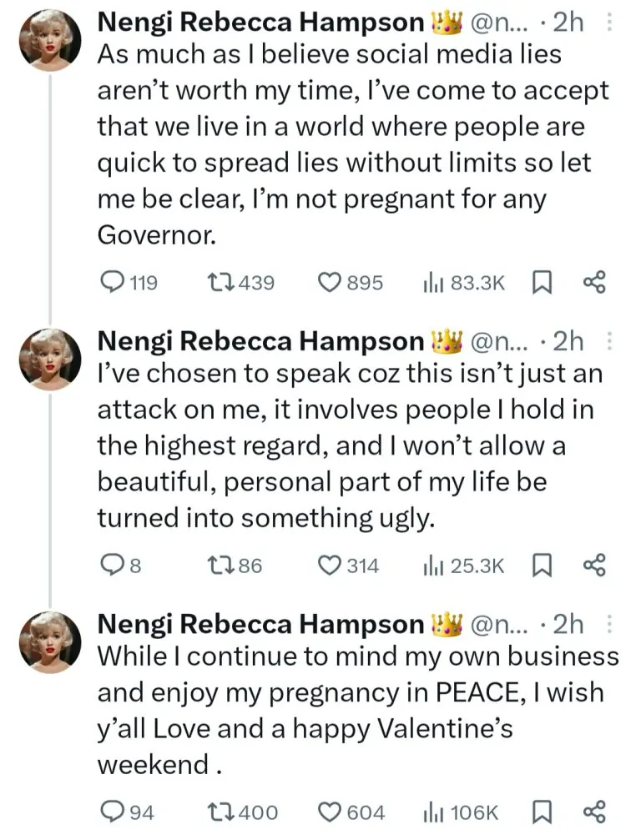641x840 pixels.
Task: Open view count of the 25.3K views tweet
Action: click(x=434, y=566)
